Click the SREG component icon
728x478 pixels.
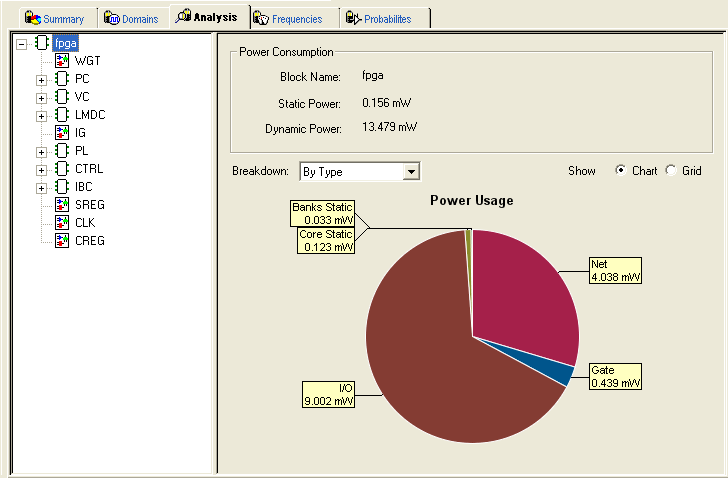[x=62, y=205]
